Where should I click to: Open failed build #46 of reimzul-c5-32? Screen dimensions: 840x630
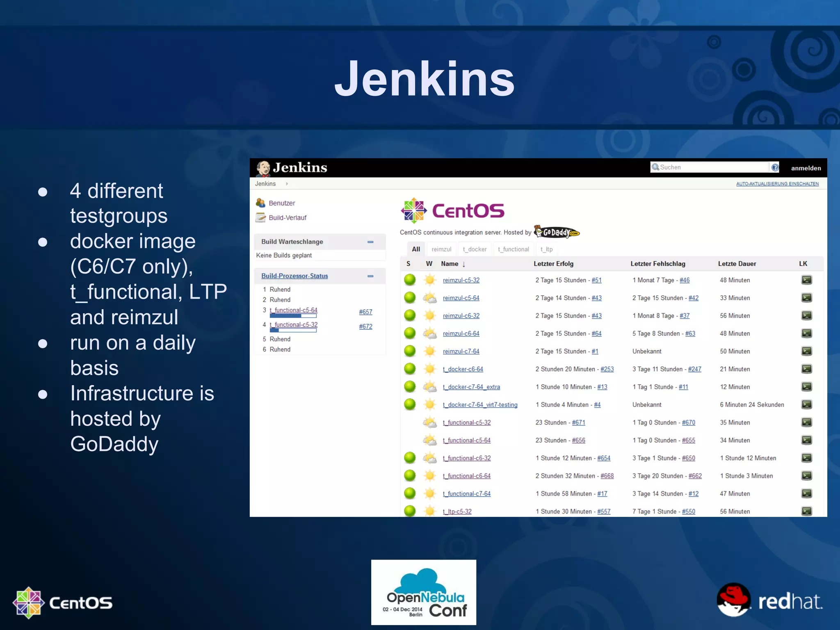[x=684, y=280]
